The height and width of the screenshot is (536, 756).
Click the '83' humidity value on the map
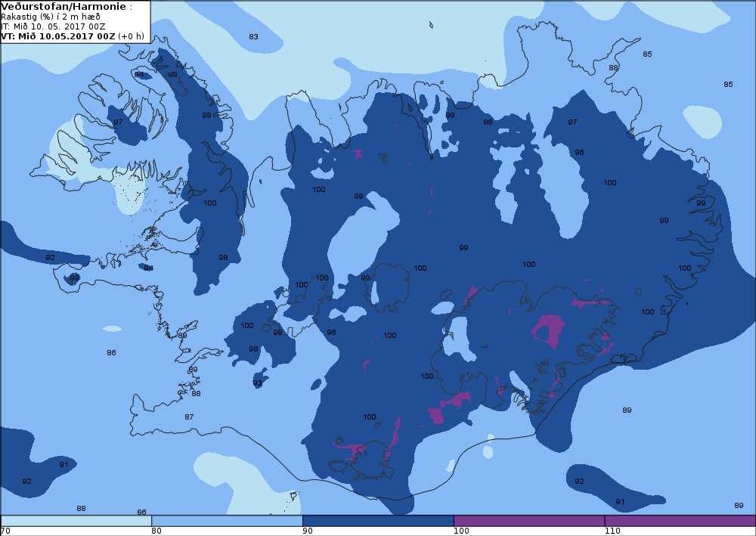point(253,36)
